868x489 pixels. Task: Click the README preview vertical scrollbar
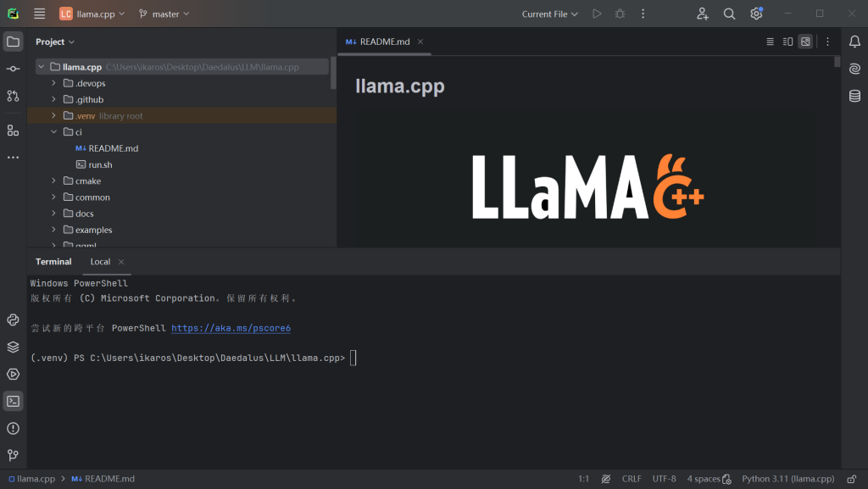(837, 61)
